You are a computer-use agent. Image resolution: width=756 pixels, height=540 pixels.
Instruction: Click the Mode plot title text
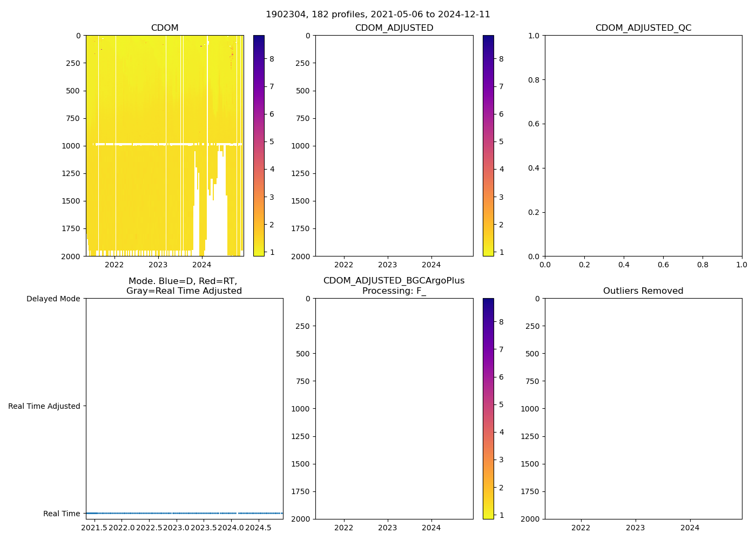[184, 286]
